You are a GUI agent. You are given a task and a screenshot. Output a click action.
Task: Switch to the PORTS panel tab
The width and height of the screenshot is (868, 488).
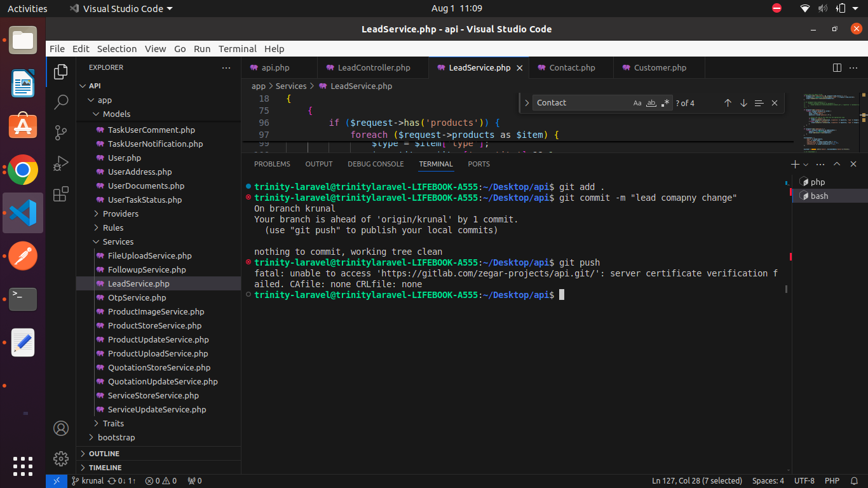coord(479,164)
